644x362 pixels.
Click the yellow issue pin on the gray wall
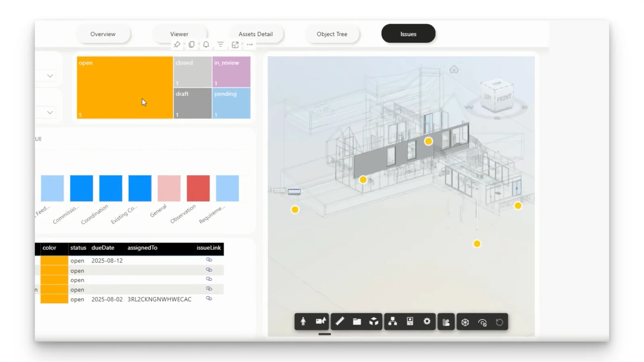click(428, 141)
